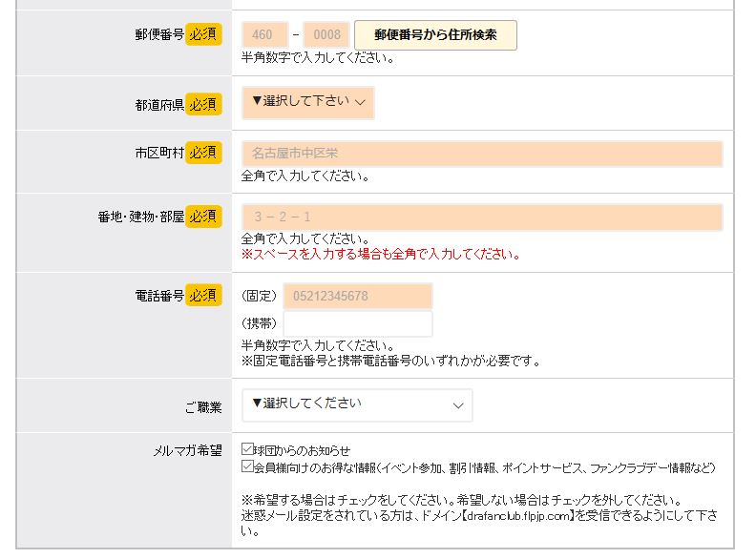Click the 都道府県 field label

click(x=159, y=105)
